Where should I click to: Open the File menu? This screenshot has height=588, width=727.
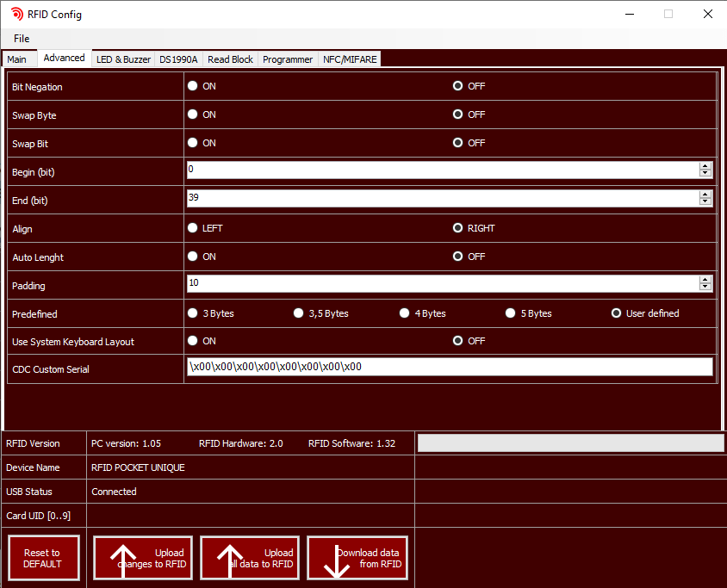click(22, 39)
